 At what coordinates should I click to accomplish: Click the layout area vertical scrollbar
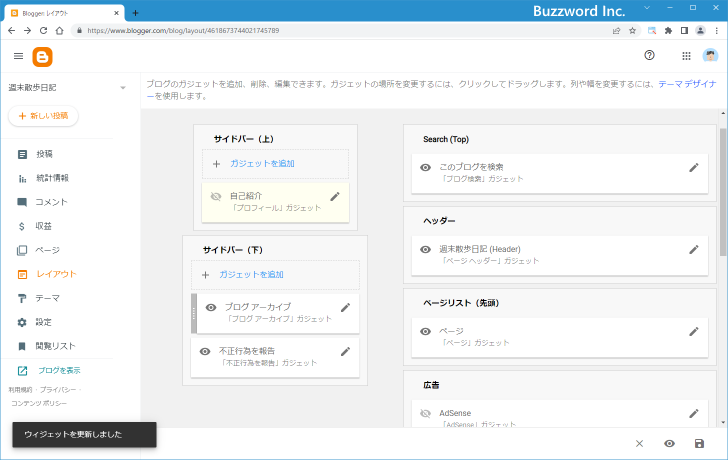[723, 192]
